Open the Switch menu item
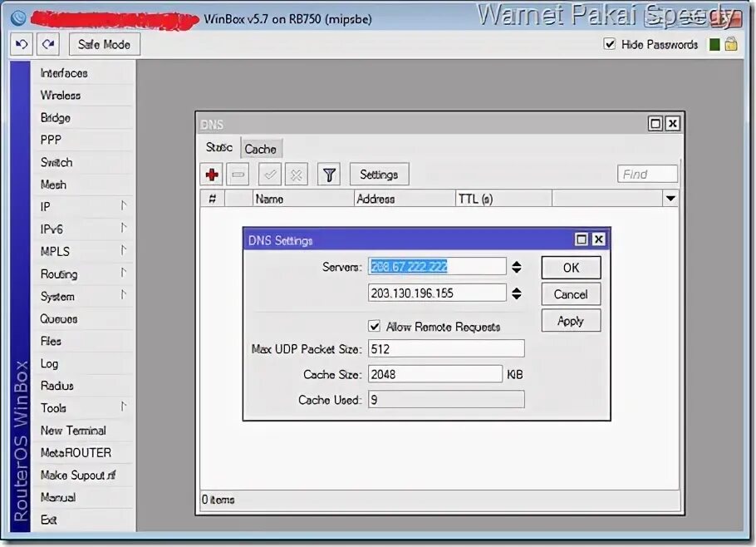The width and height of the screenshot is (756, 547). pos(82,163)
